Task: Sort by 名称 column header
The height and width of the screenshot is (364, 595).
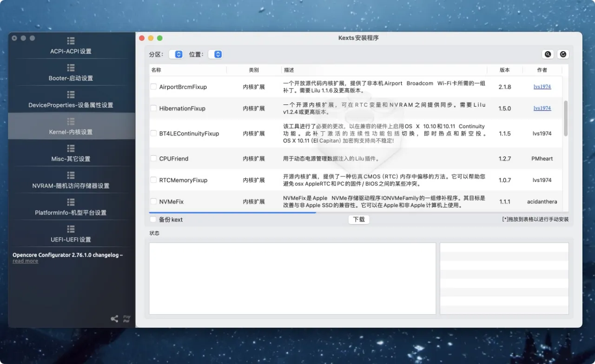Action: [188, 70]
